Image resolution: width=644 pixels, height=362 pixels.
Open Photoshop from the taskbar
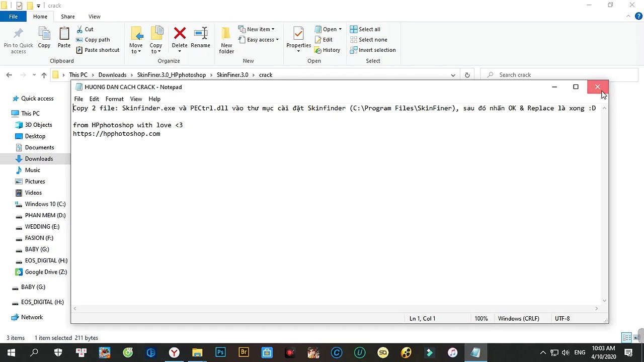click(x=220, y=352)
